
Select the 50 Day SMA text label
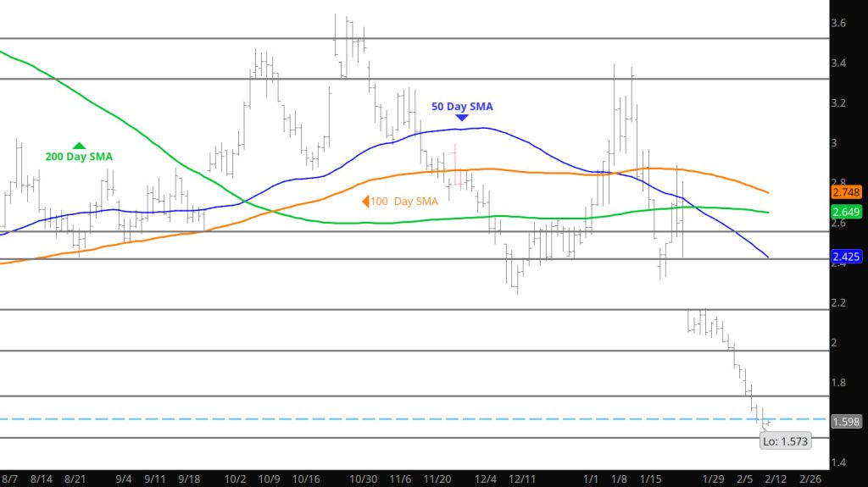461,107
